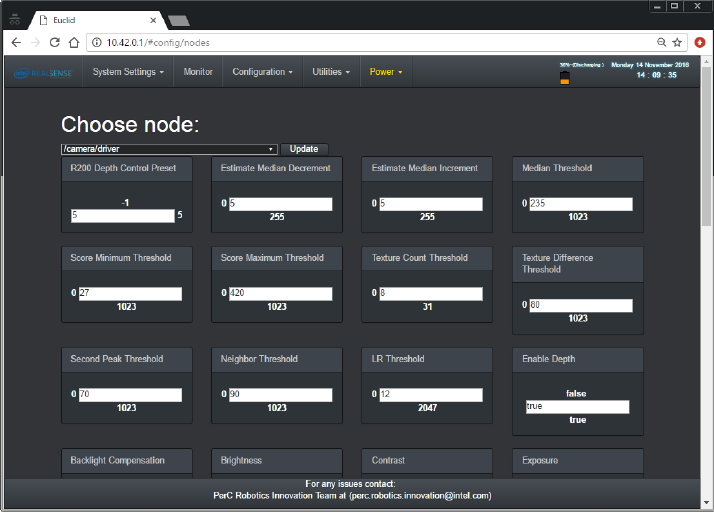The image size is (714, 512).
Task: Reload the page with the refresh icon
Action: (54, 42)
